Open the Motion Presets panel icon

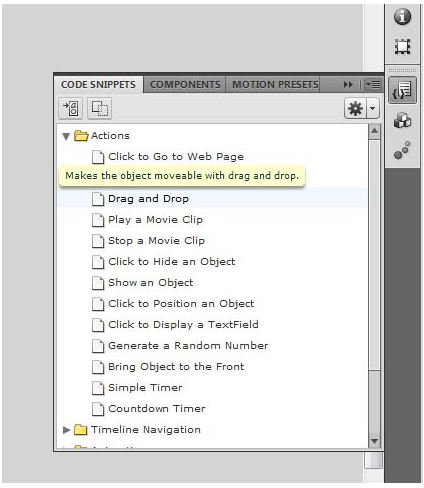point(402,151)
